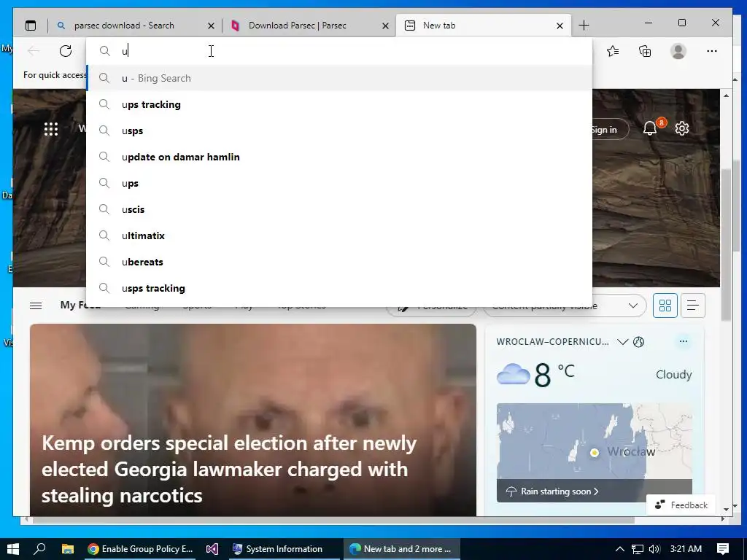Screen dimensions: 747x560
Task: Open the Settings and more ellipsis menu
Action: pyautogui.click(x=712, y=51)
